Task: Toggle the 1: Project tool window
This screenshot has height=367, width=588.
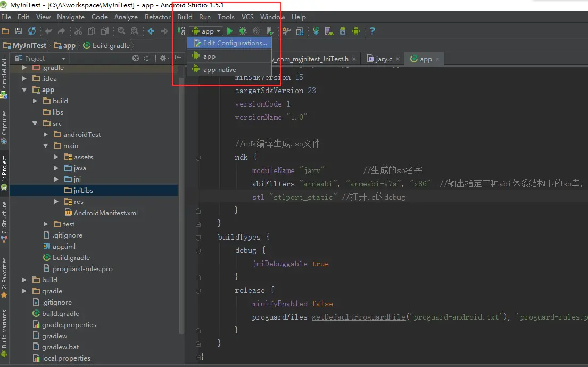Action: pyautogui.click(x=4, y=172)
